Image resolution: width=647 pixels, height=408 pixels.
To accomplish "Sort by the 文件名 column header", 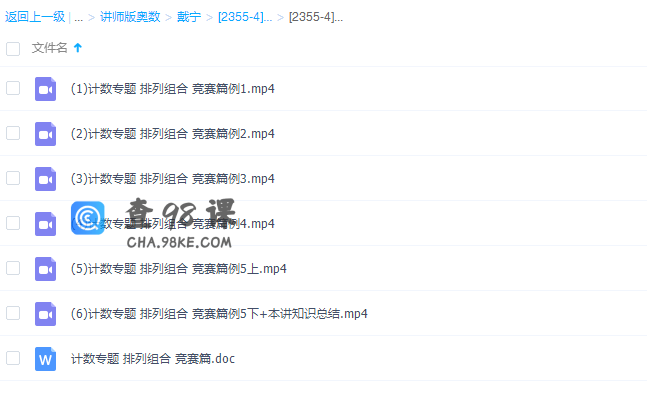I will pyautogui.click(x=50, y=48).
